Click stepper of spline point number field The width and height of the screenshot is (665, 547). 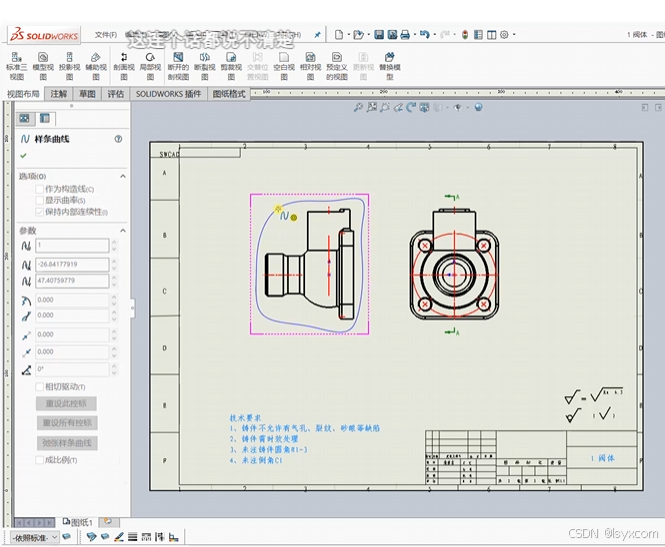(x=114, y=246)
